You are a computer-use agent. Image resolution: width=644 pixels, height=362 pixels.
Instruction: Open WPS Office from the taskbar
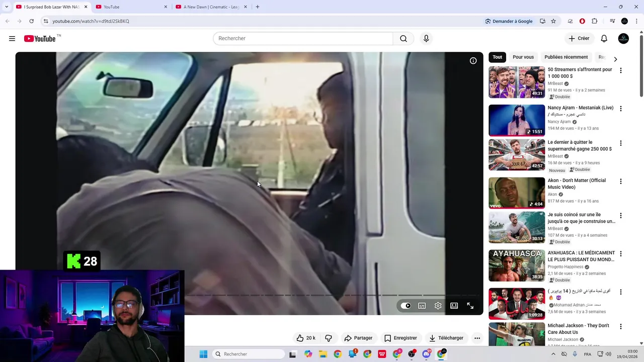382,354
